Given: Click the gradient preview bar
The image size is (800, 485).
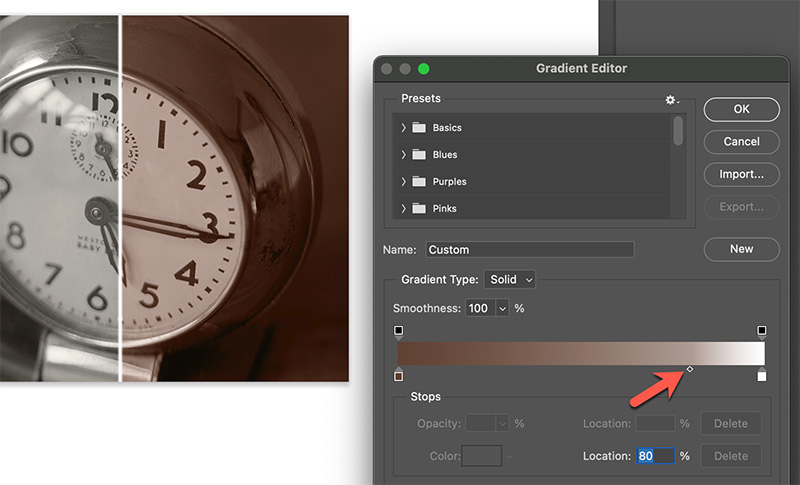Looking at the screenshot, I should tap(580, 353).
